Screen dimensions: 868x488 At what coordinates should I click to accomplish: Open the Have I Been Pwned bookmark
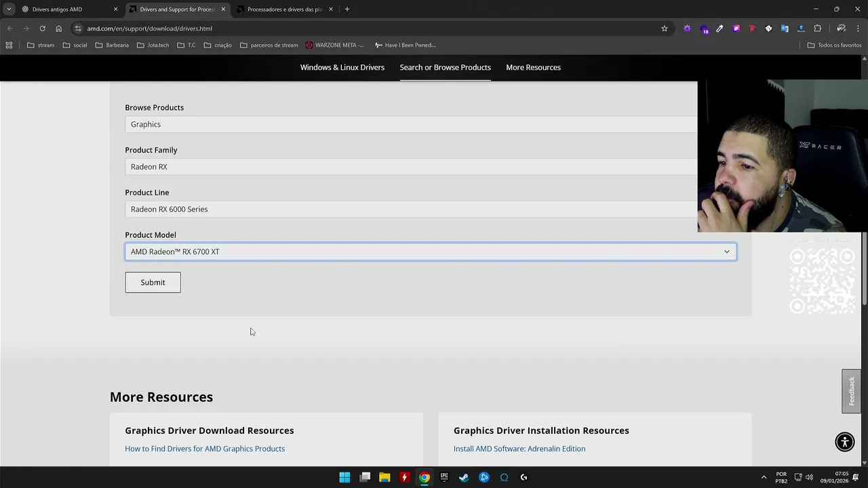click(406, 45)
